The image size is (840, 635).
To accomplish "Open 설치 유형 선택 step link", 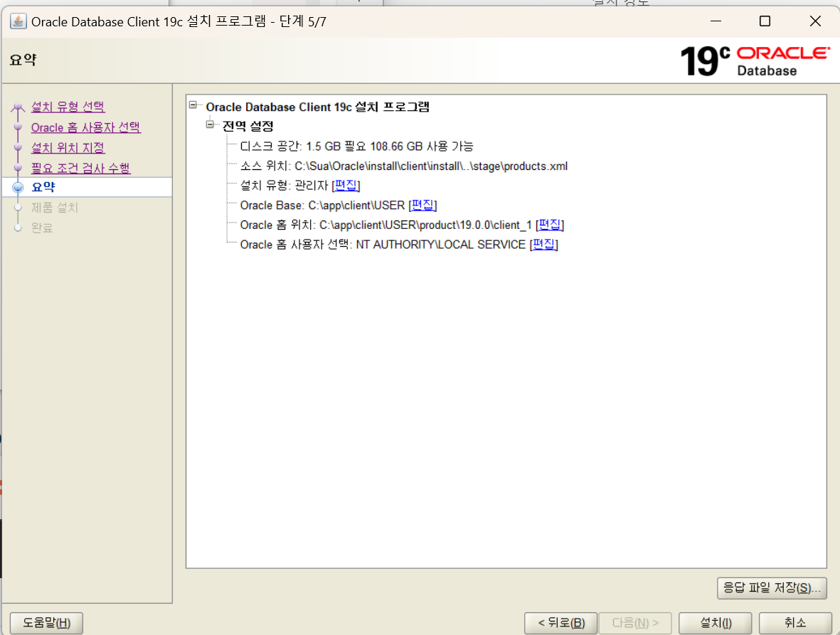I will point(68,107).
